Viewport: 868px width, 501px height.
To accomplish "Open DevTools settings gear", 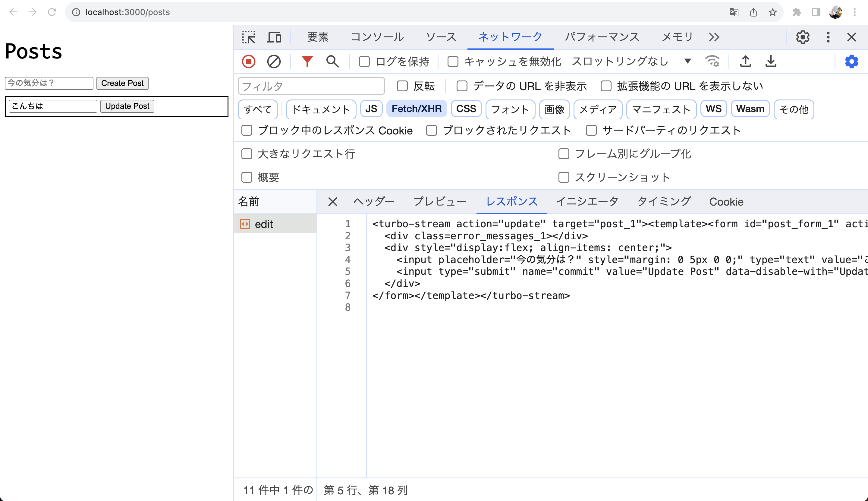I will pyautogui.click(x=803, y=37).
